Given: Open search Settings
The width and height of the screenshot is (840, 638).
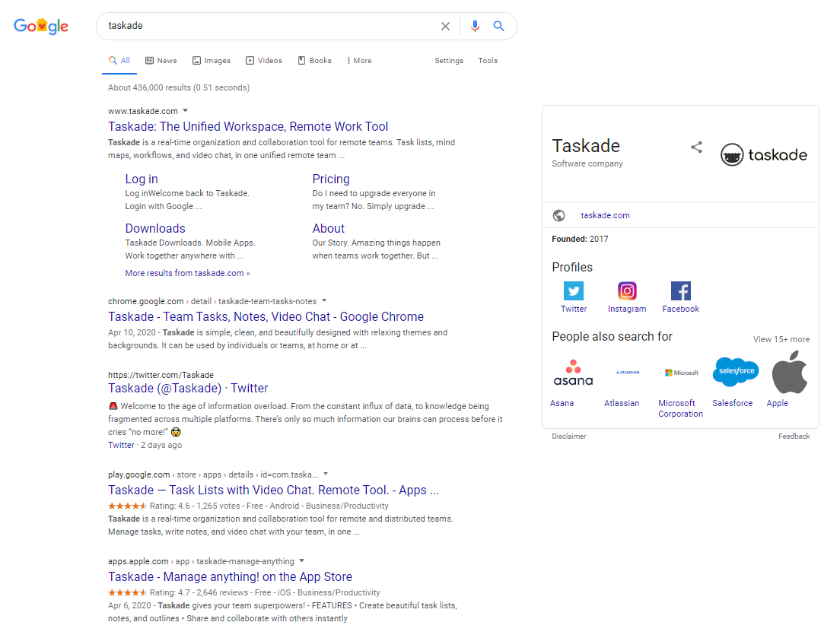Looking at the screenshot, I should 449,61.
